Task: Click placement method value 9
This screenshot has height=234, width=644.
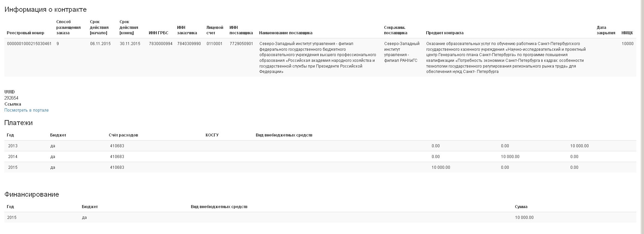Action: tap(58, 44)
